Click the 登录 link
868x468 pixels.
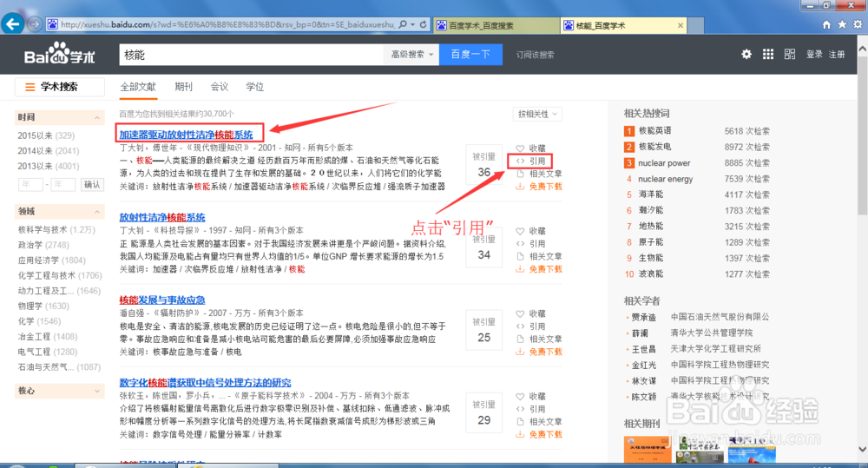click(x=814, y=55)
